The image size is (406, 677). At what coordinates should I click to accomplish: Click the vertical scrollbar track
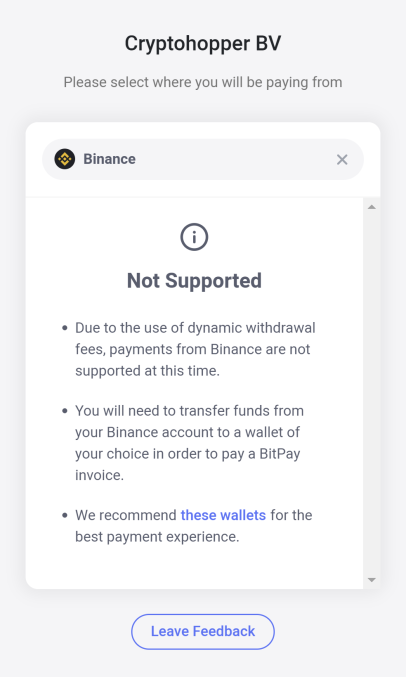371,393
